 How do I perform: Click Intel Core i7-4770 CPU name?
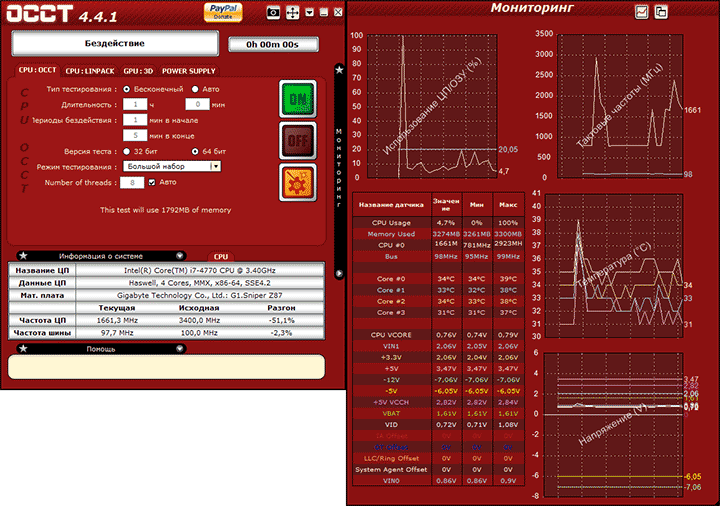(200, 270)
